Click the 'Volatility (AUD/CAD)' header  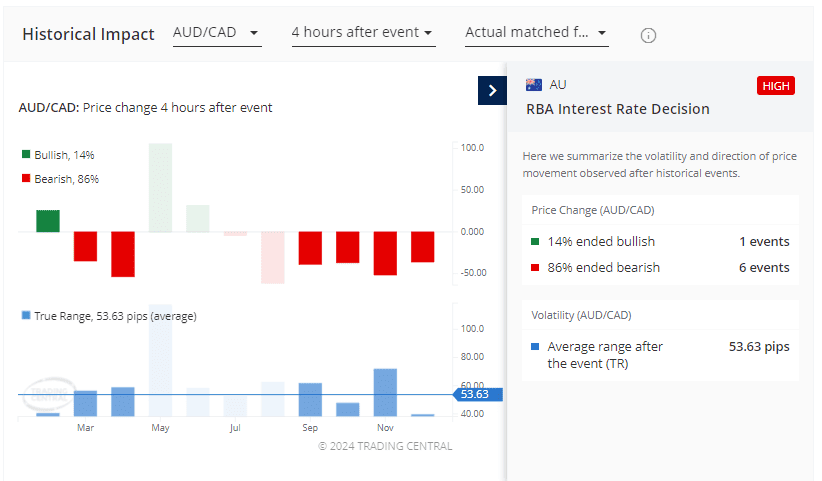pyautogui.click(x=581, y=315)
